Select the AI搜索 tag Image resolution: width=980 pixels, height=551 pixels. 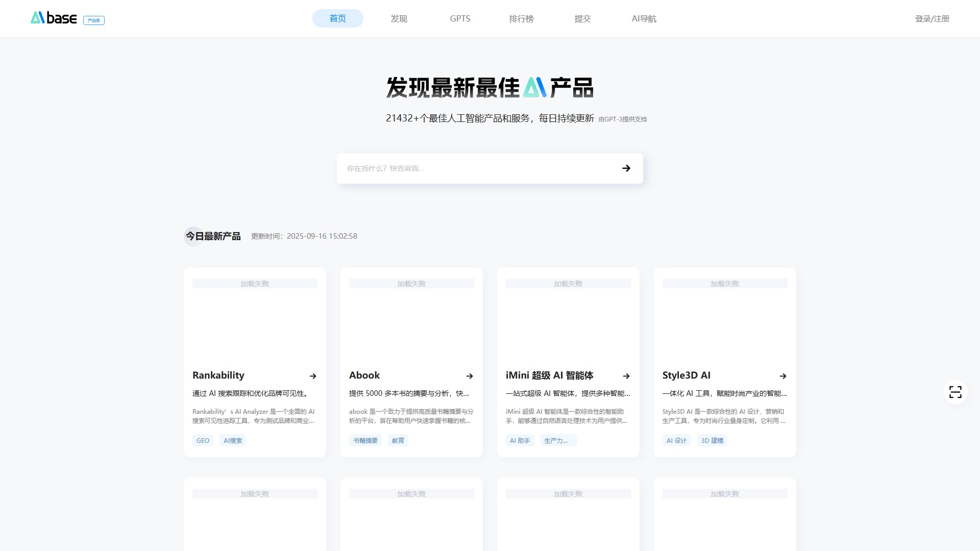coord(233,440)
